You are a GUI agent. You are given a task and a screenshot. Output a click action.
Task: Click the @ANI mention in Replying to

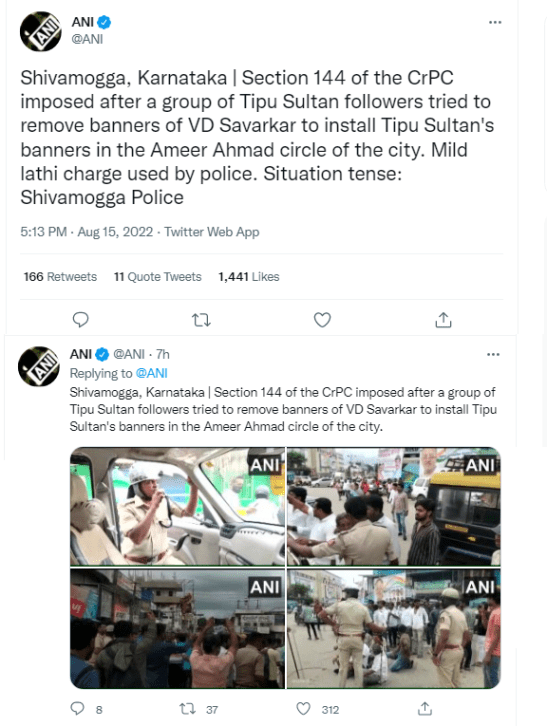[x=151, y=373]
